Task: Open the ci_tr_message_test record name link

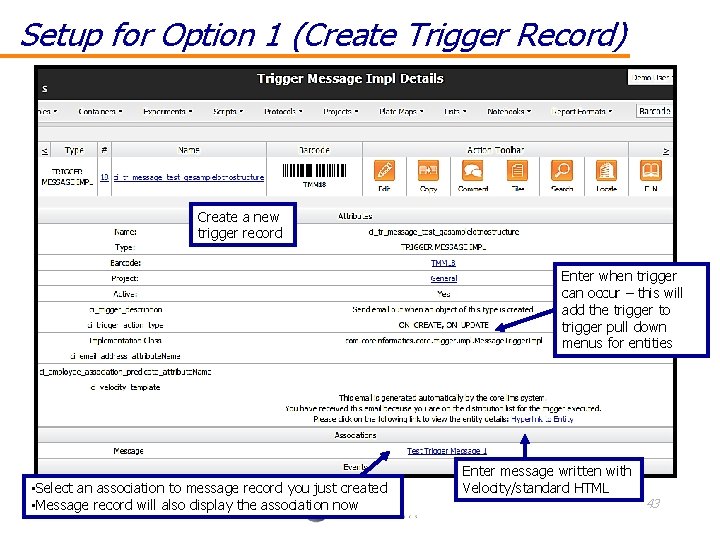Action: (x=189, y=177)
